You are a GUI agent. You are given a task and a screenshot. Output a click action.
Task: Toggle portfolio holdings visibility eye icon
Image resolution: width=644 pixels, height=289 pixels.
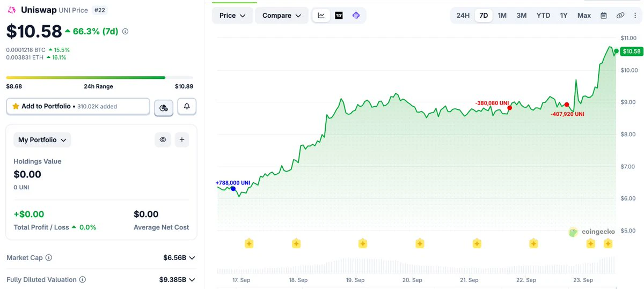tap(163, 140)
